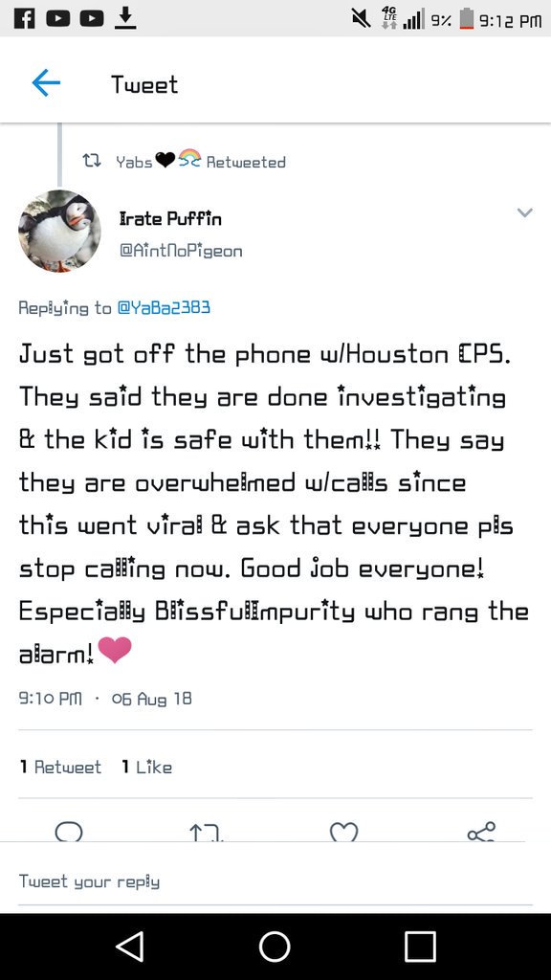Tap the Irate Puffin display name
Image resolution: width=551 pixels, height=980 pixels.
170,219
